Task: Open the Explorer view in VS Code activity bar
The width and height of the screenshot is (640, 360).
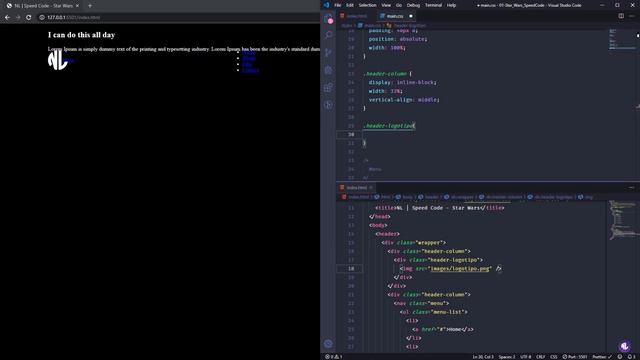Action: pos(329,18)
